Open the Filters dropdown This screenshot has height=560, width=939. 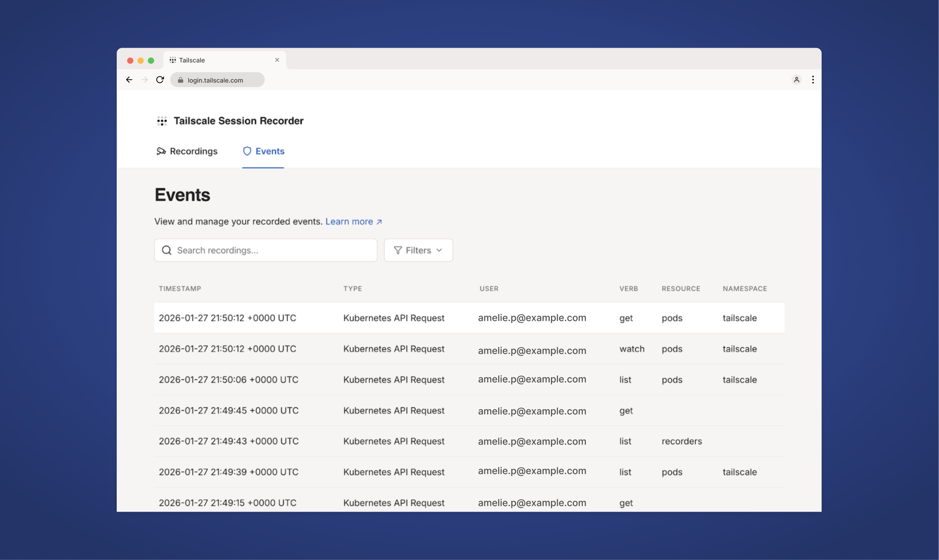pos(418,250)
